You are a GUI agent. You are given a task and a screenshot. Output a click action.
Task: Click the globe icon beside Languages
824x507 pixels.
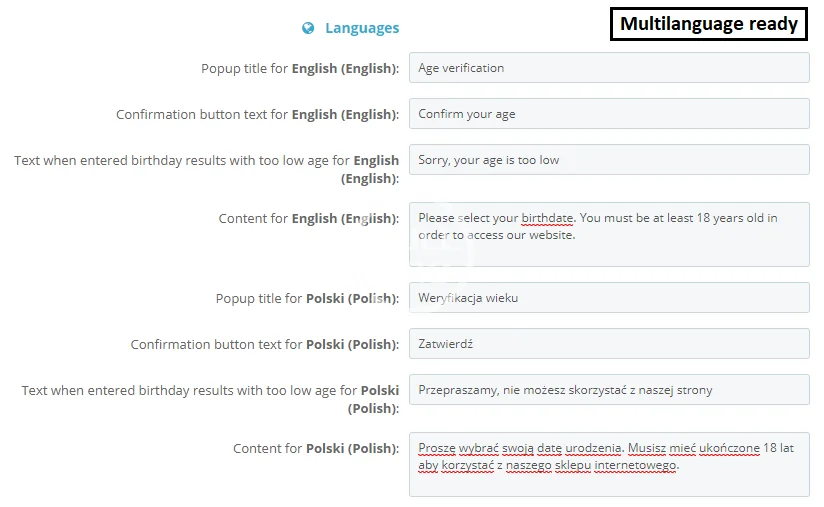309,28
